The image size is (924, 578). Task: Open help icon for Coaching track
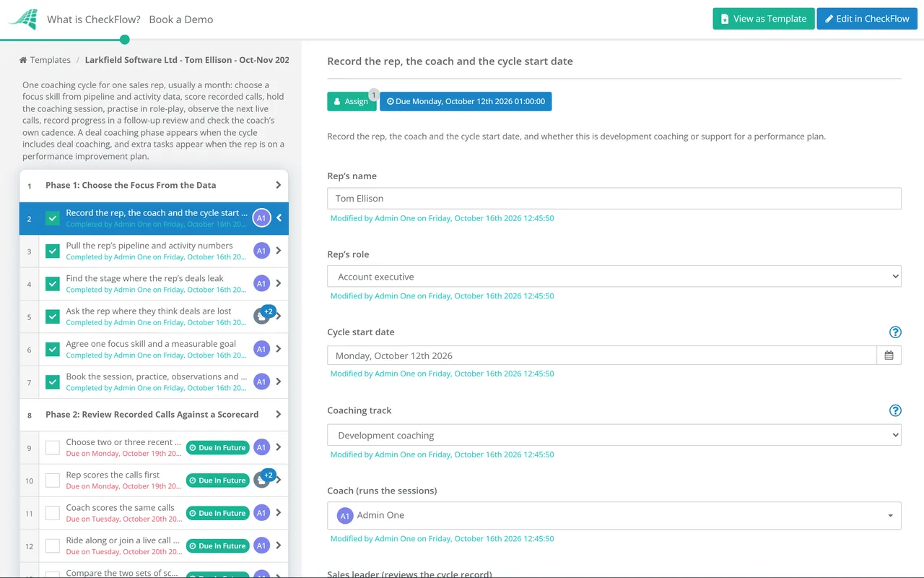click(x=895, y=410)
